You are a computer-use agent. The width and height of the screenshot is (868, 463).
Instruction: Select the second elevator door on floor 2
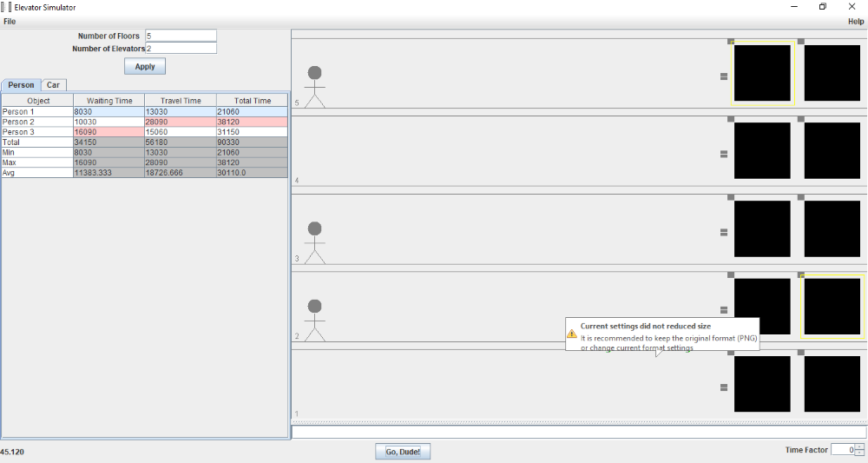point(832,307)
